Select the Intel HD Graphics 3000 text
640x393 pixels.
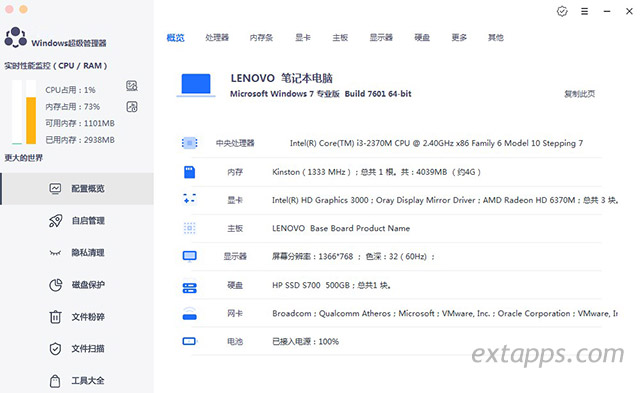pyautogui.click(x=445, y=200)
